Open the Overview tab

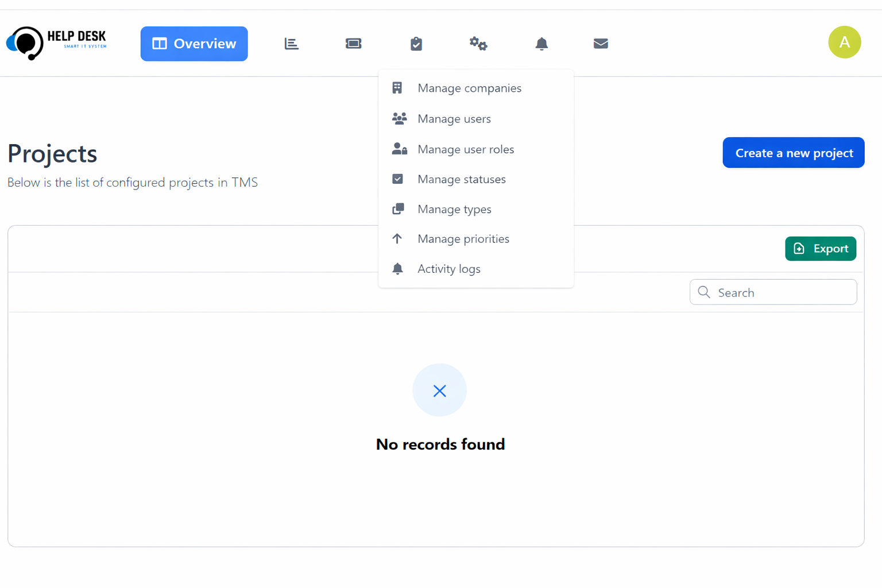click(194, 44)
